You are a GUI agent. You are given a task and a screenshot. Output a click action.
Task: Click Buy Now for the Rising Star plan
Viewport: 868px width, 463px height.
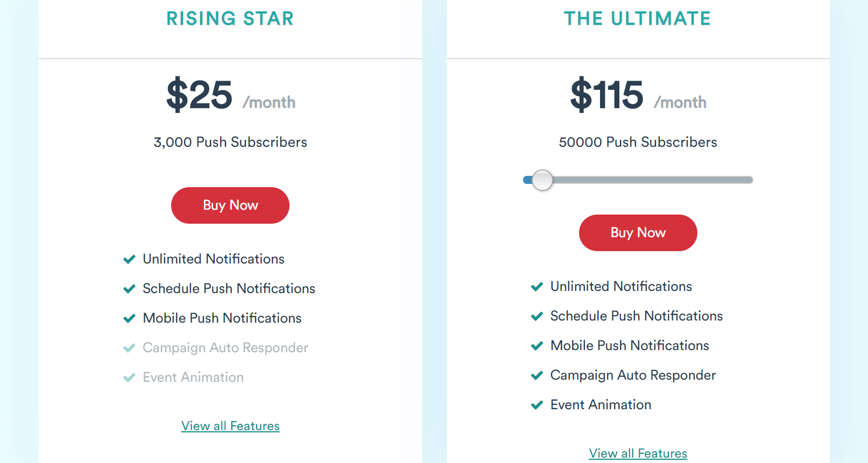coord(230,205)
